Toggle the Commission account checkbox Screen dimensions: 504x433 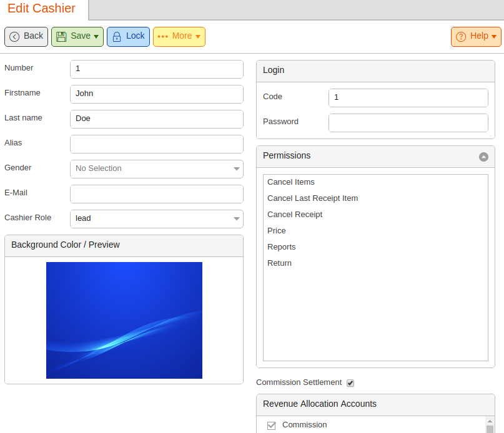click(x=271, y=426)
